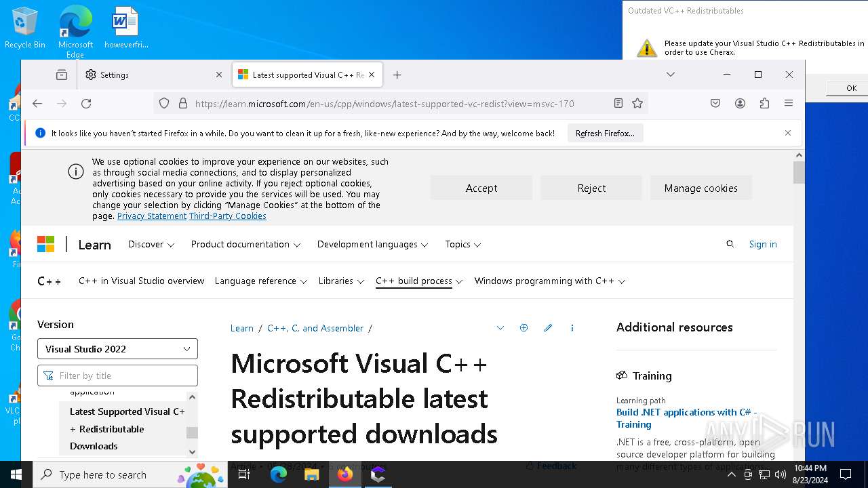Open the Firefox hamburger application menu

[789, 103]
